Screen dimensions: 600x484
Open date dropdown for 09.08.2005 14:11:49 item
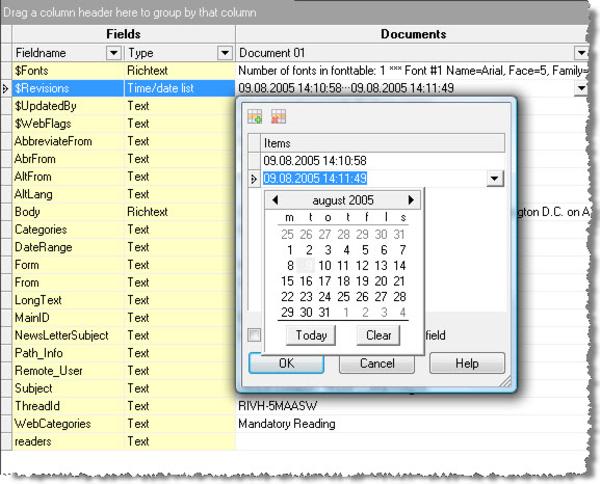tap(495, 178)
